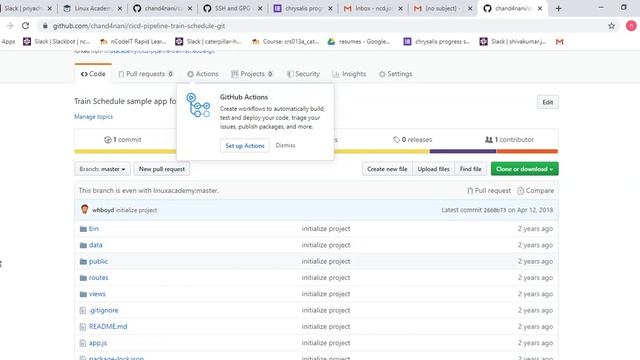Image resolution: width=640 pixels, height=360 pixels.
Task: Click the Compare link
Action: [536, 191]
